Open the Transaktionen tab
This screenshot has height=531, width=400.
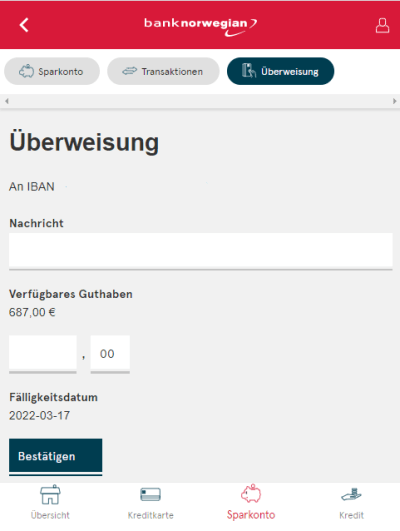[x=163, y=71]
